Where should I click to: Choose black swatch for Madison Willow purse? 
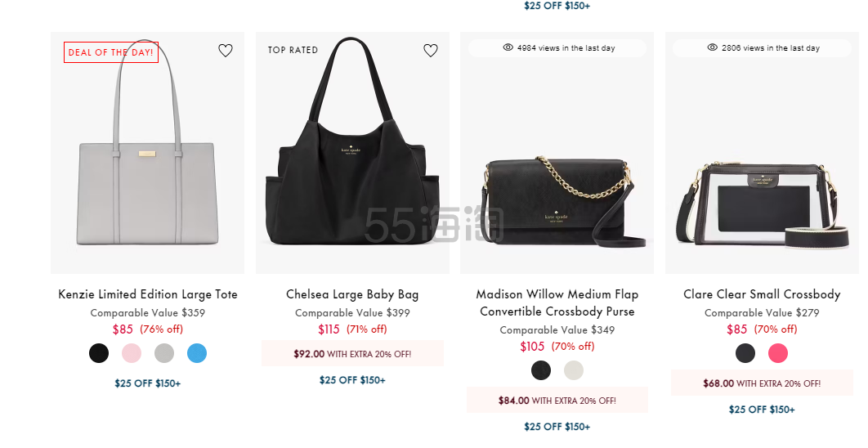pyautogui.click(x=541, y=370)
